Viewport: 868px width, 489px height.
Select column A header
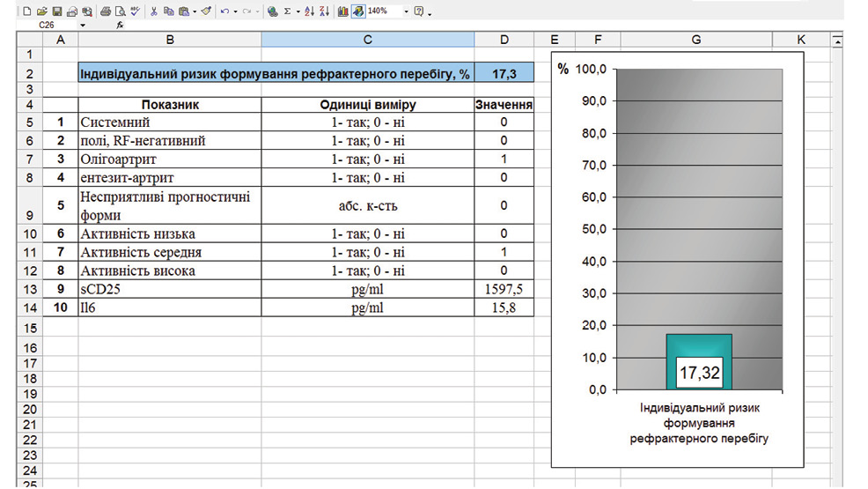(61, 40)
